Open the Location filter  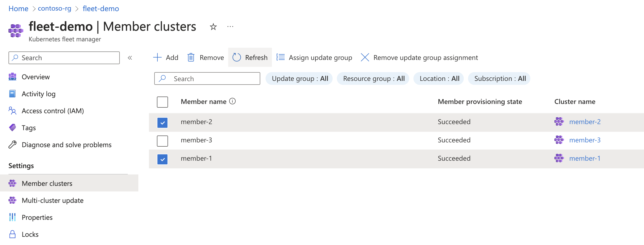pos(439,78)
